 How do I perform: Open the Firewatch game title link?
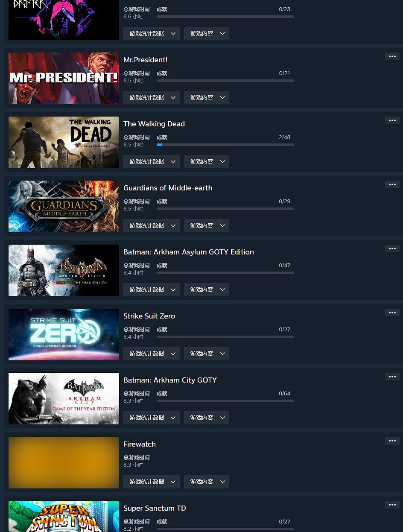(x=140, y=444)
